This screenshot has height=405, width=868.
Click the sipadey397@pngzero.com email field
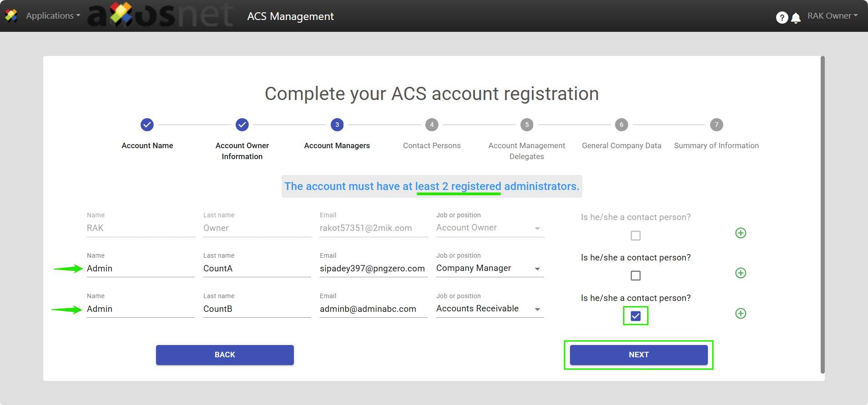coord(373,269)
